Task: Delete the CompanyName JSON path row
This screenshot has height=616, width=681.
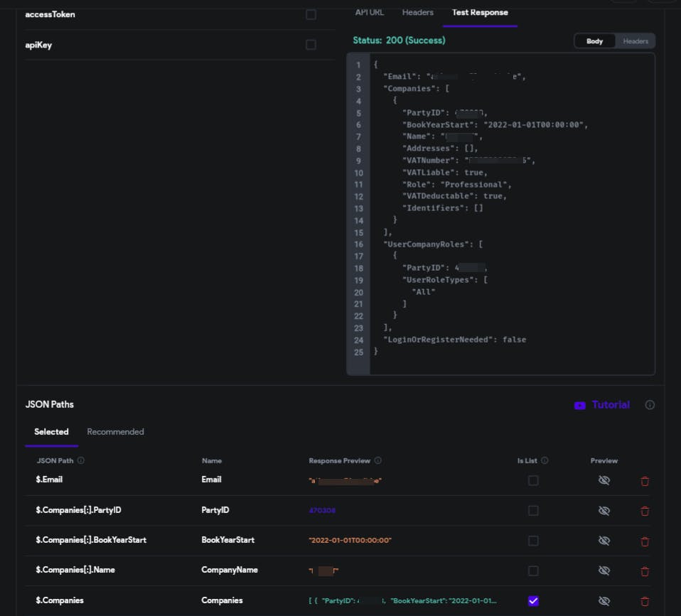Action: click(645, 571)
